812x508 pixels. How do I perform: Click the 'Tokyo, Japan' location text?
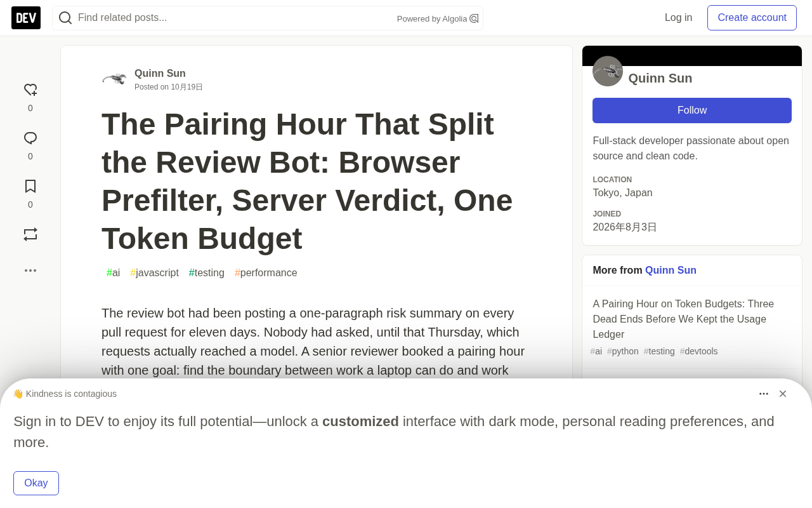click(x=622, y=193)
